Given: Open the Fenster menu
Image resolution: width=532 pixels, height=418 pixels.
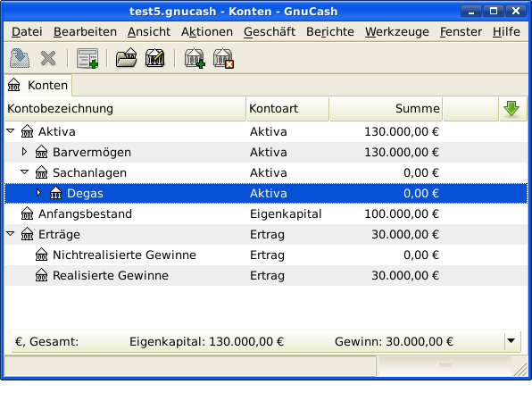Looking at the screenshot, I should click(x=461, y=32).
